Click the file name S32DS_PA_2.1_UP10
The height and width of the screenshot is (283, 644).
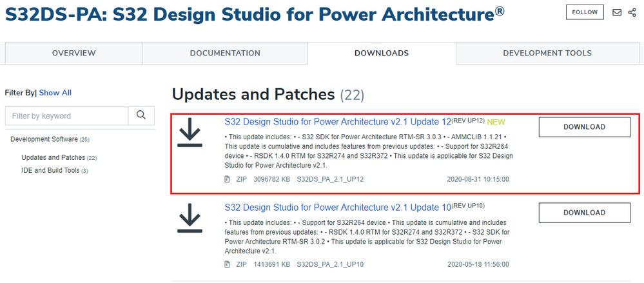click(330, 264)
